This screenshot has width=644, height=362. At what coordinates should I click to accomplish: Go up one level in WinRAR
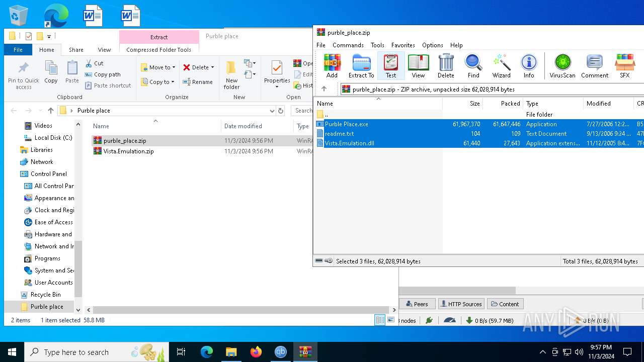click(324, 89)
